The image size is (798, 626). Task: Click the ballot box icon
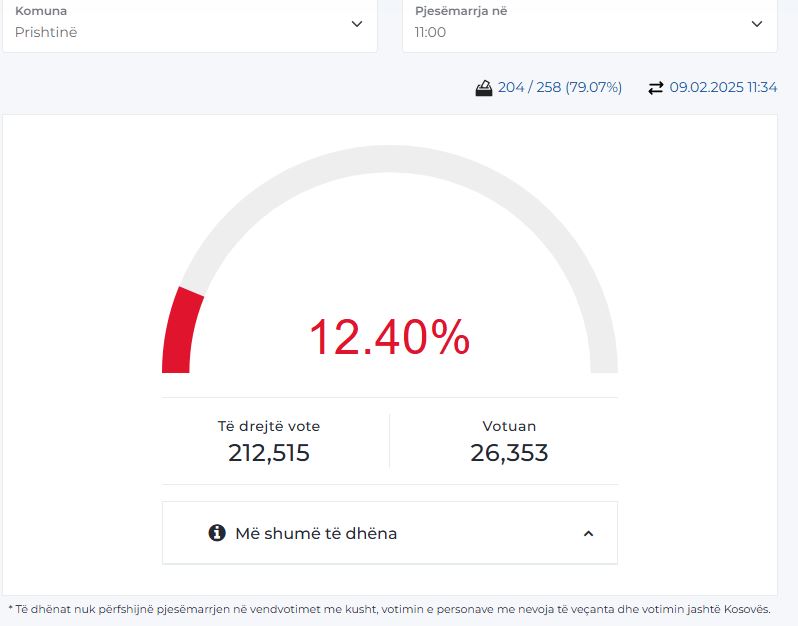[484, 88]
